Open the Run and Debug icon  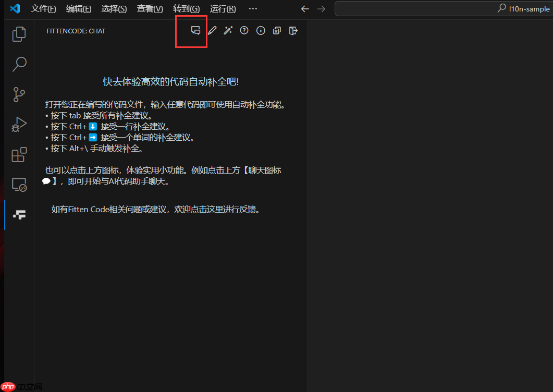tap(19, 125)
